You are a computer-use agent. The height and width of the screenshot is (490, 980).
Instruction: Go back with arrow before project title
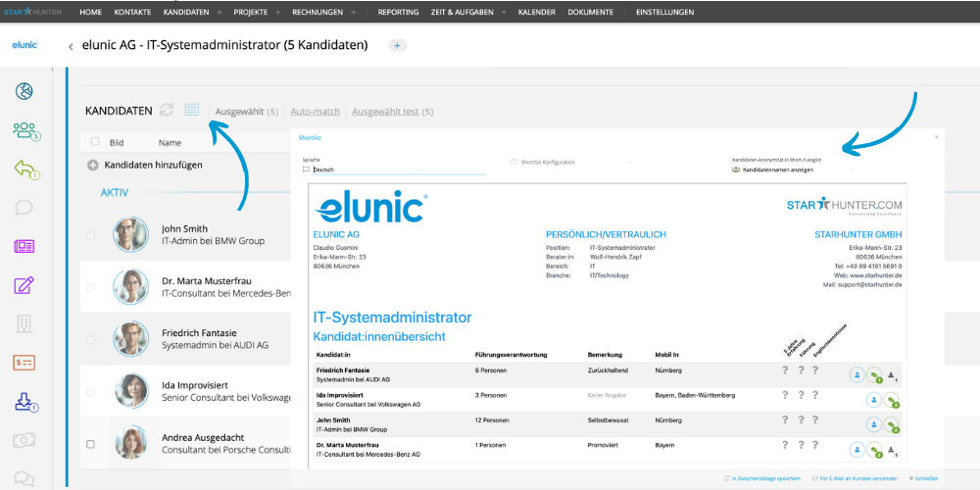click(x=71, y=46)
